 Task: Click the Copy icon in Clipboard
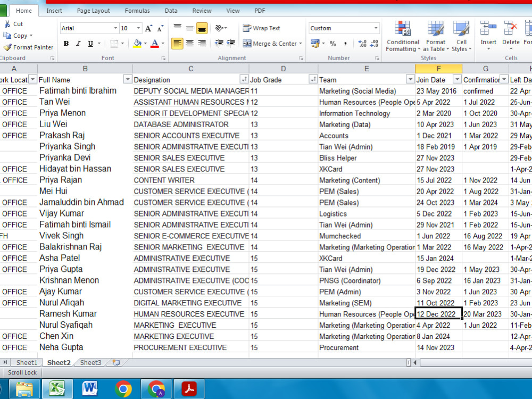click(7, 36)
